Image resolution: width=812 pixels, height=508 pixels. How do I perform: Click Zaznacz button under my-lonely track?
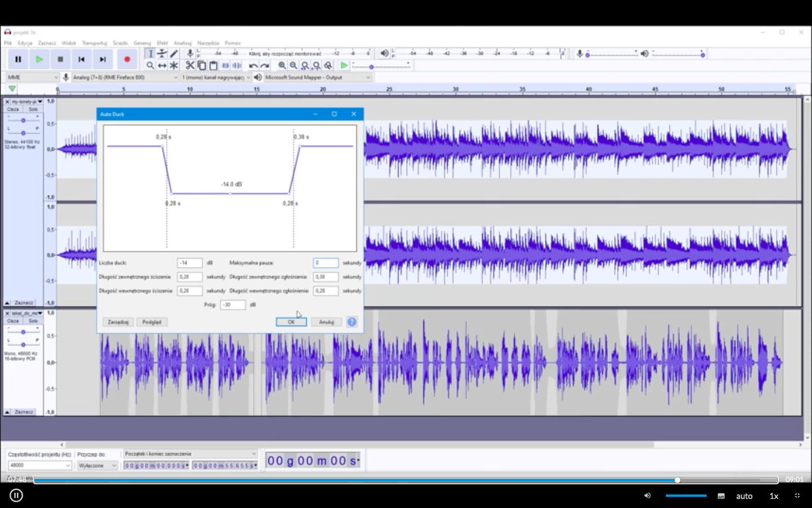[x=24, y=303]
